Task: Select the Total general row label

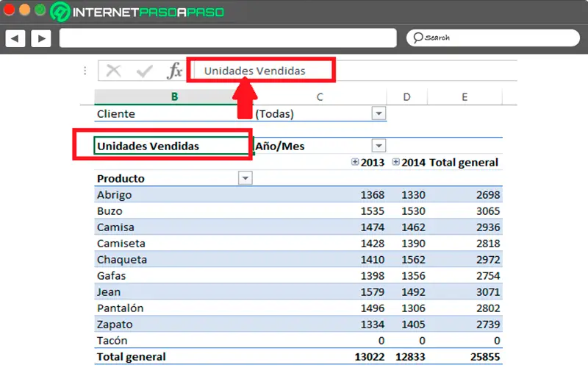Action: pyautogui.click(x=132, y=356)
